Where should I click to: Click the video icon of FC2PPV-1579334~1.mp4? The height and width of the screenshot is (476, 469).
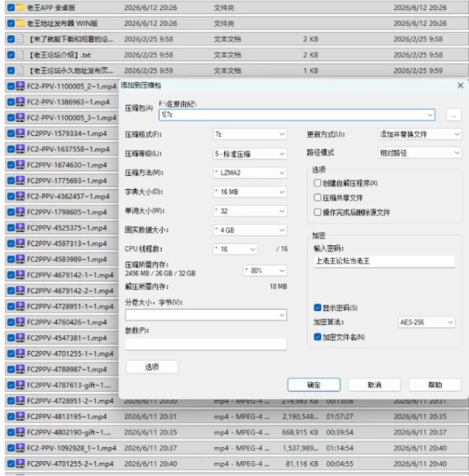[20, 133]
